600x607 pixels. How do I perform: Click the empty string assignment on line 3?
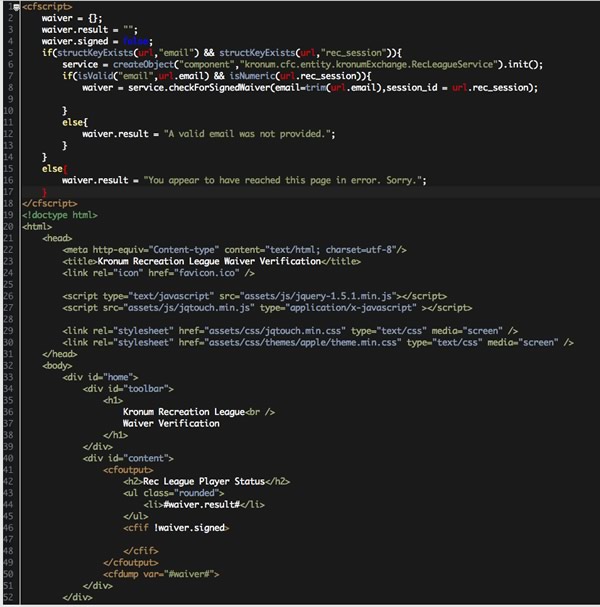pos(130,30)
